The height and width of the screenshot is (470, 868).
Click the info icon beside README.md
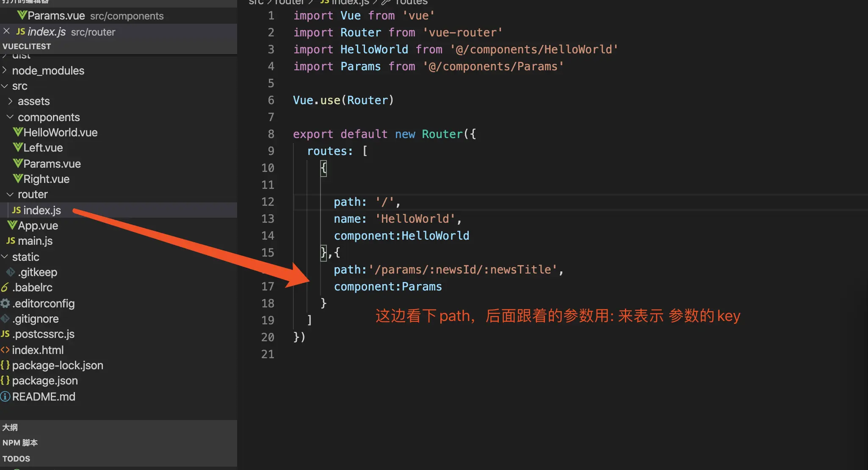[x=5, y=397]
